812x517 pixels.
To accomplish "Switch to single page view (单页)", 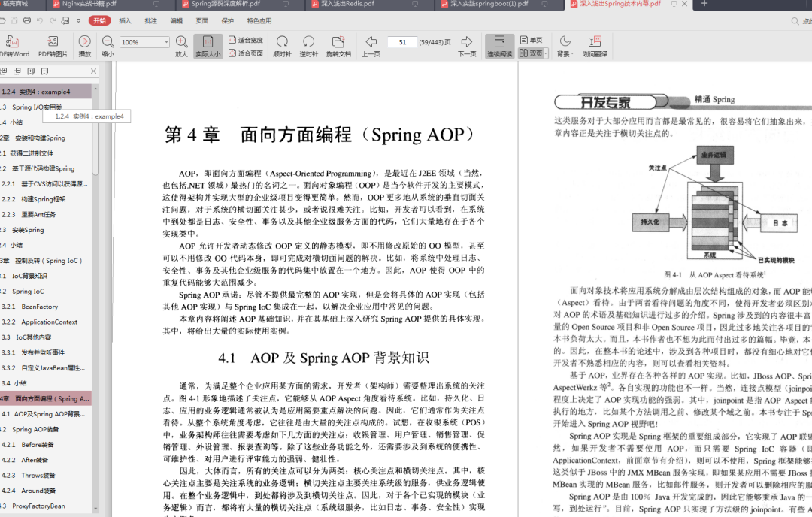I will pos(532,40).
